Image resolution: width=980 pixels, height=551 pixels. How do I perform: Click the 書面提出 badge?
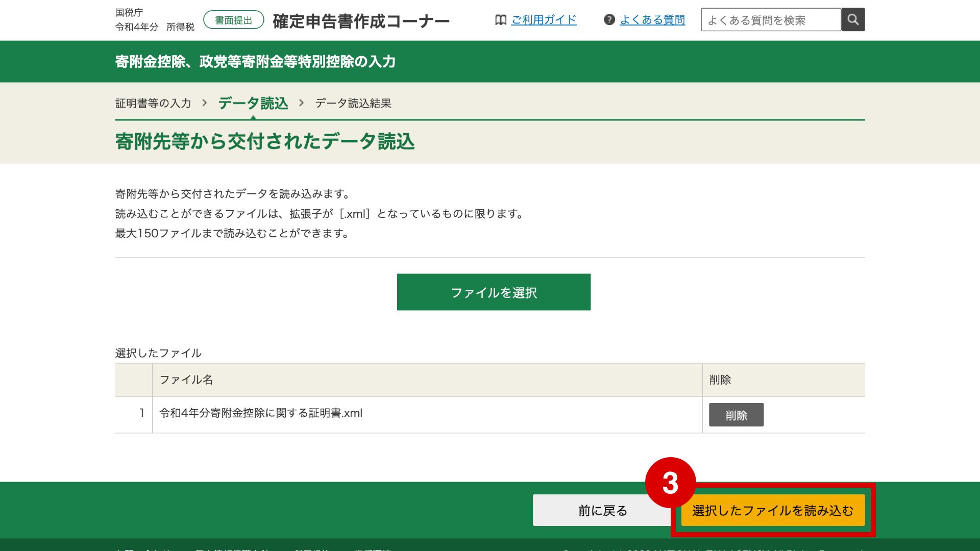point(233,20)
